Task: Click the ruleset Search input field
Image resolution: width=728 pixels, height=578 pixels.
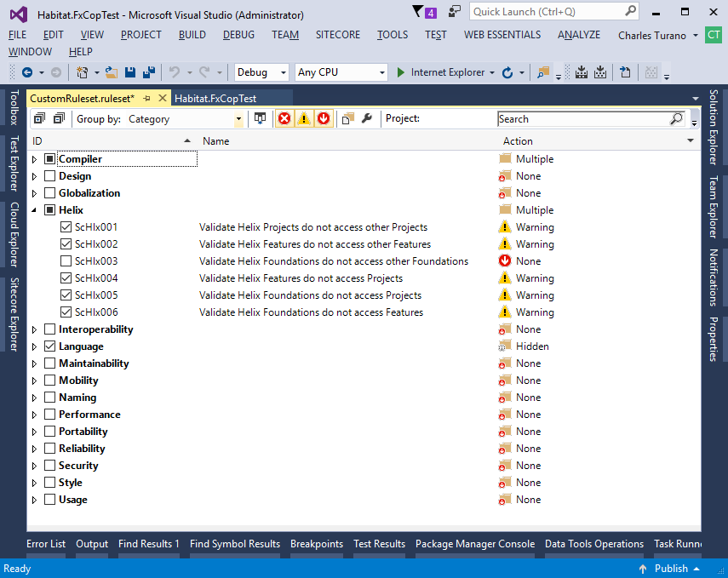Action: 582,119
